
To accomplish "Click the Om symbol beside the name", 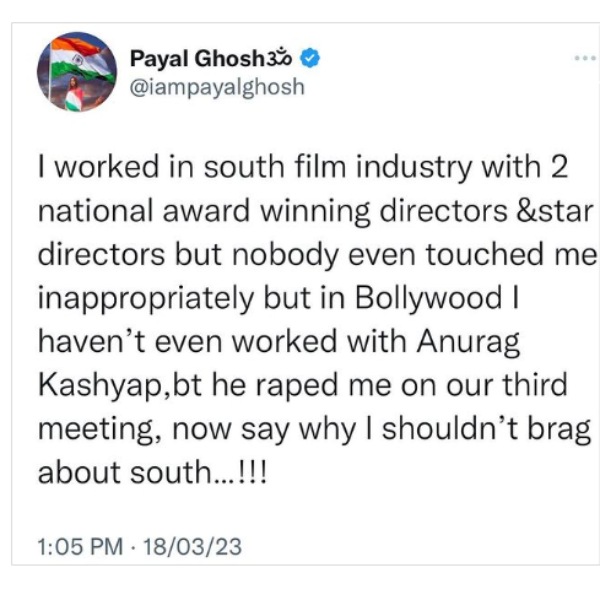I will [x=287, y=59].
